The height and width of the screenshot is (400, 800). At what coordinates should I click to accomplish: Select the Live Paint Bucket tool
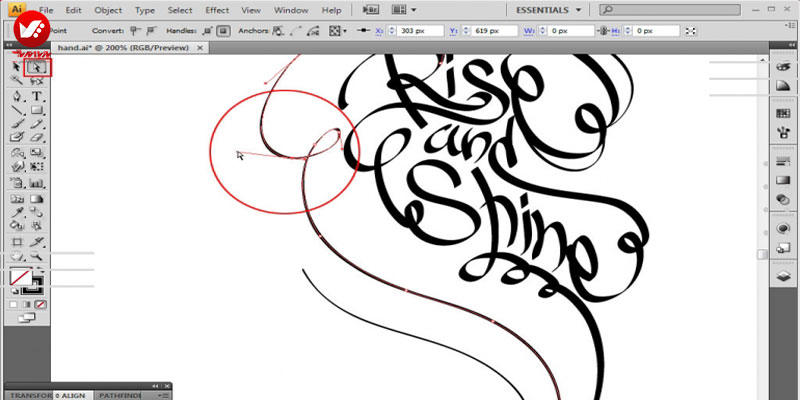[x=17, y=225]
